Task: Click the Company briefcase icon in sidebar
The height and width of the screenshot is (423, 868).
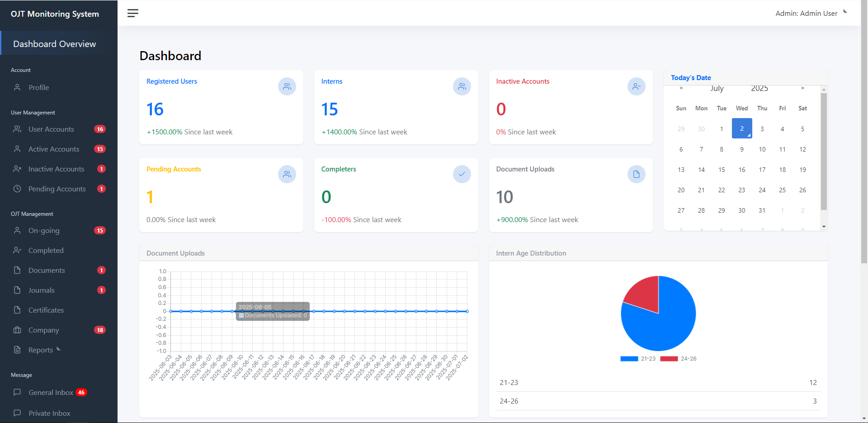Action: pyautogui.click(x=17, y=330)
